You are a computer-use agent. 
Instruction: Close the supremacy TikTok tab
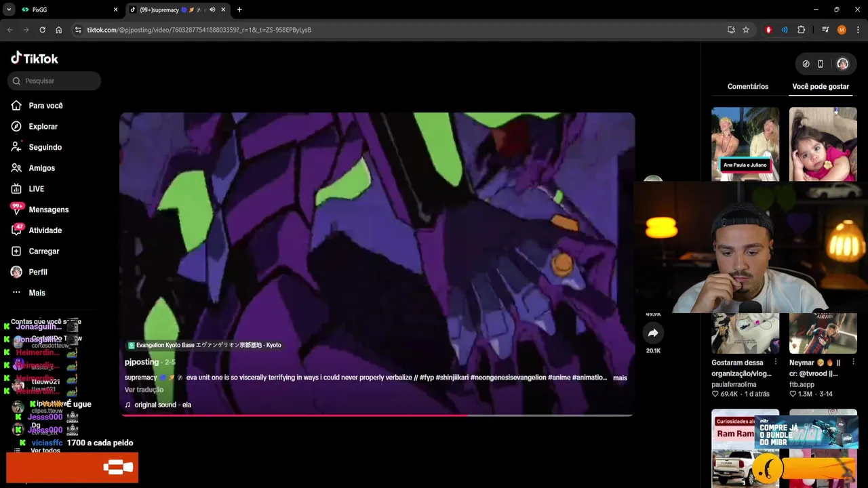tap(223, 9)
